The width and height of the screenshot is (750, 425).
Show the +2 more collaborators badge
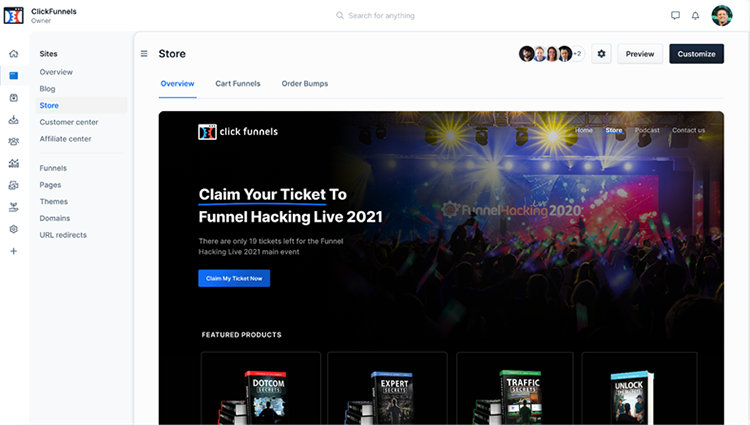click(578, 54)
